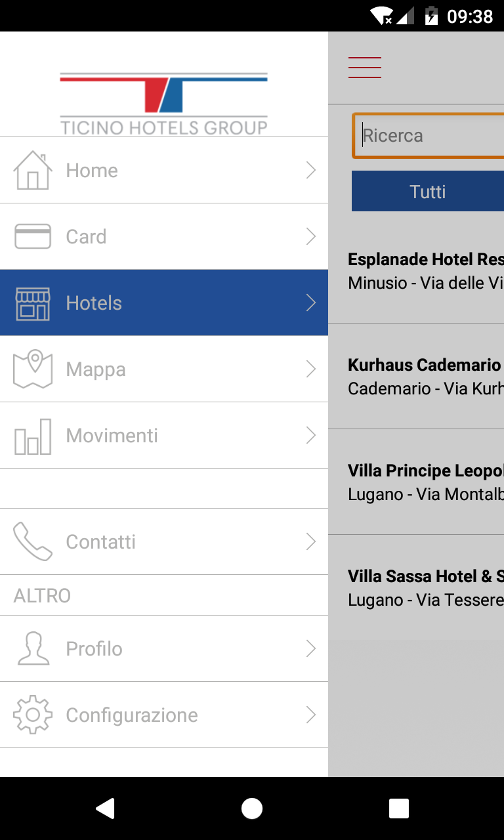Open chevron arrow next to Mappa

(311, 369)
